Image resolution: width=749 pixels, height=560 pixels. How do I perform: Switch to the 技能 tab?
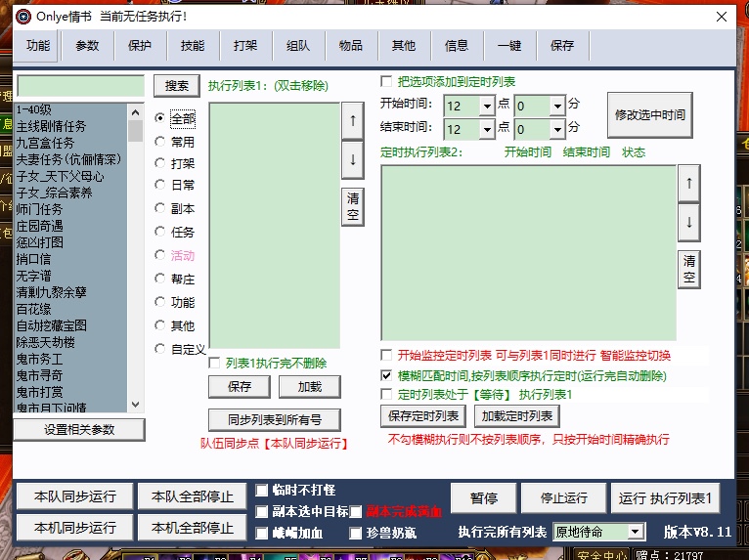193,46
